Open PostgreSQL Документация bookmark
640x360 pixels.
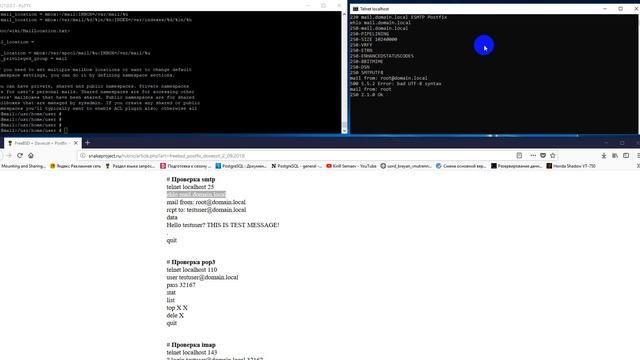[x=241, y=166]
